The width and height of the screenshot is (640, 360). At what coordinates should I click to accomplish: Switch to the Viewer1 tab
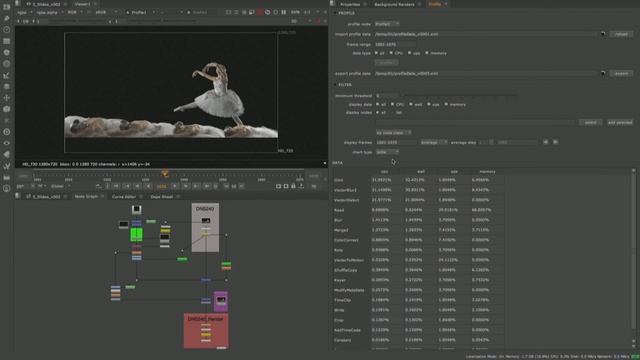pos(82,4)
